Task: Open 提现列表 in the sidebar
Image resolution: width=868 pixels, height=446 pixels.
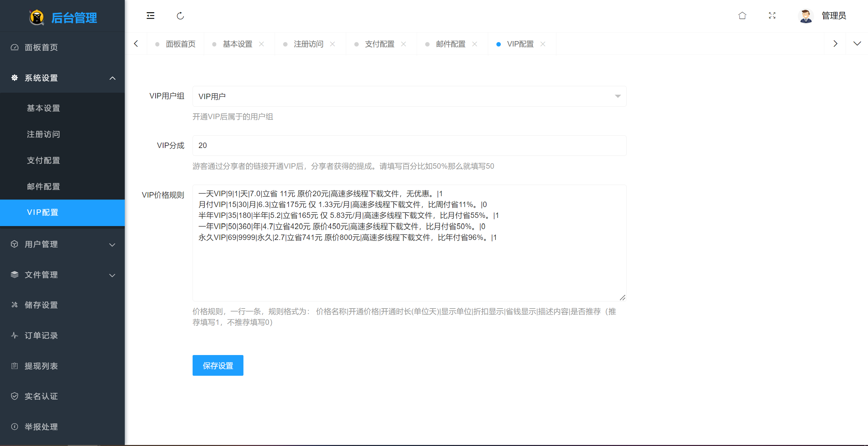Action: click(62, 366)
